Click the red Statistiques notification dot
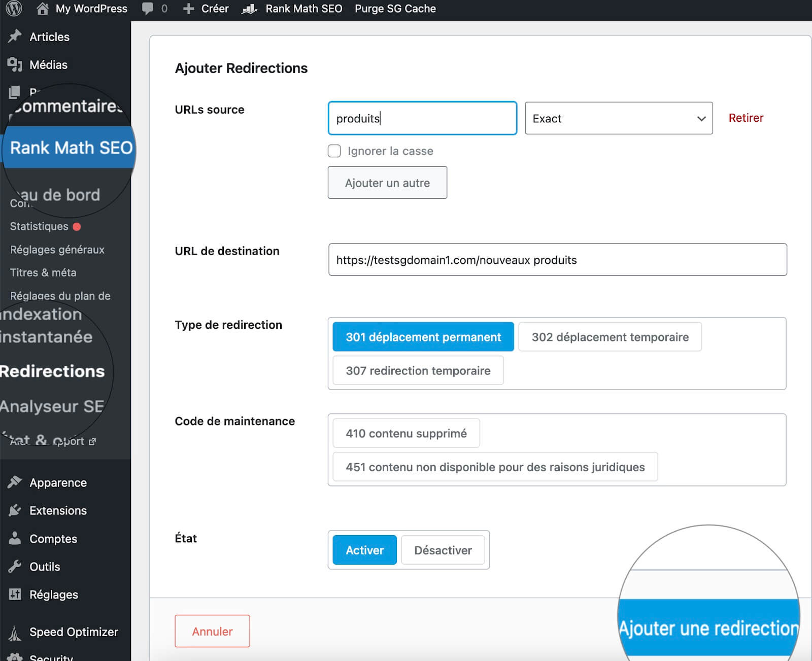This screenshot has width=812, height=661. 77,227
